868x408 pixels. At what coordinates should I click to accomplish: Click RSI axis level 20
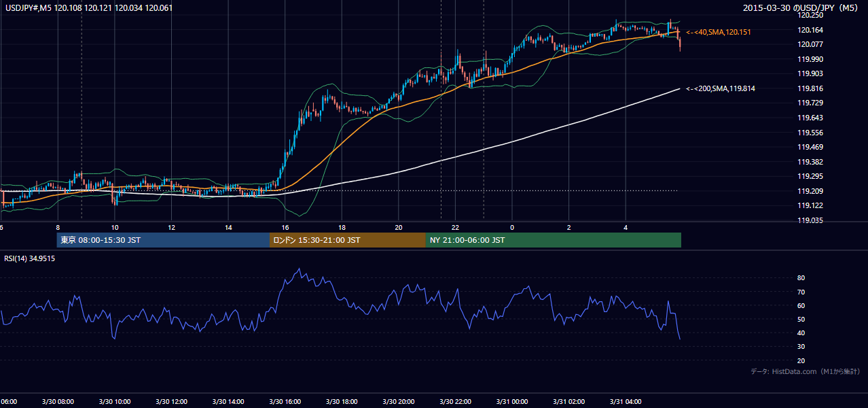tap(801, 360)
